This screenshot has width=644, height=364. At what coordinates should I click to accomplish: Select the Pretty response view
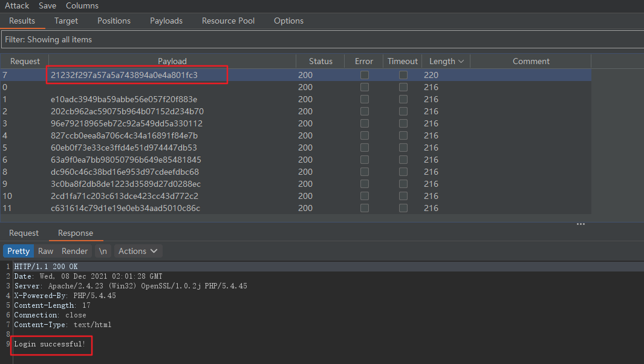(x=19, y=251)
